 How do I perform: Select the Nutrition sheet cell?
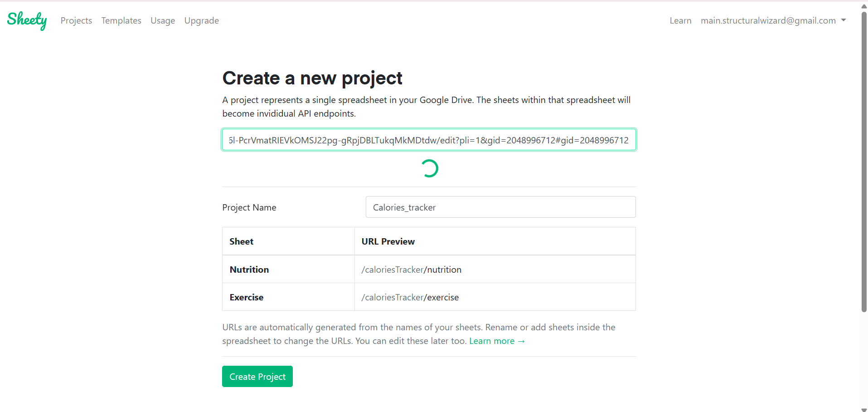pyautogui.click(x=288, y=270)
